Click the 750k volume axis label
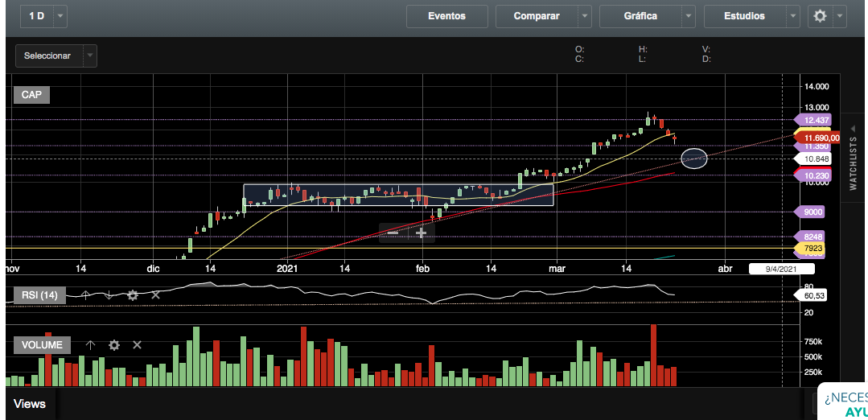The width and height of the screenshot is (868, 420). (813, 341)
